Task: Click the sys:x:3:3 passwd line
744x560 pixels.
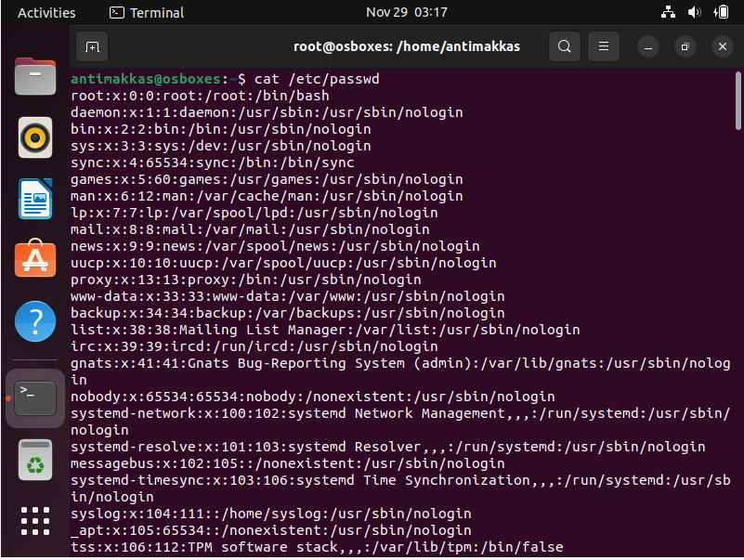Action: 221,146
